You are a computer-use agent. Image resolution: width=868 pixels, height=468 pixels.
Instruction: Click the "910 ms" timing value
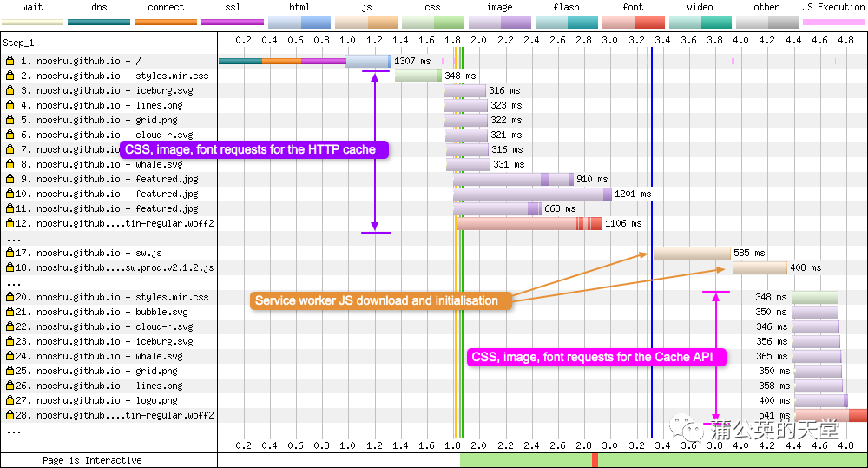pyautogui.click(x=592, y=179)
